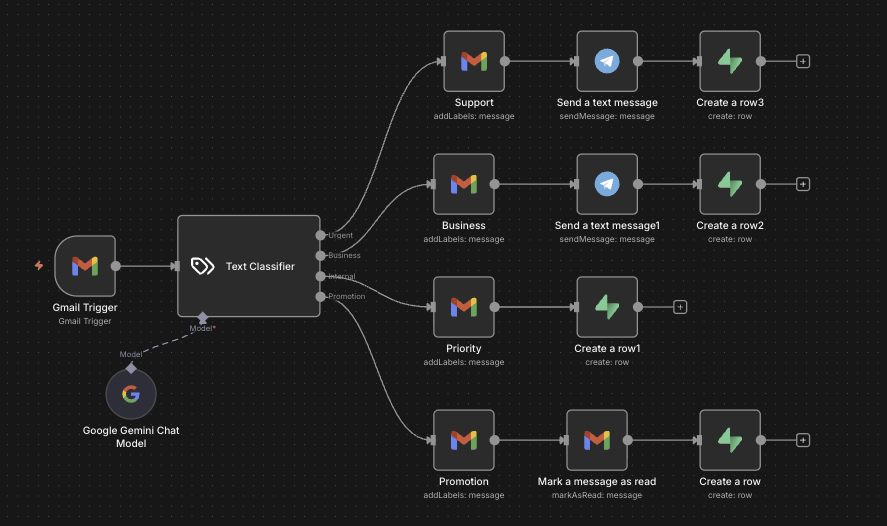The image size is (887, 526).
Task: Select the 'Send a text message' Telegram node
Action: pos(607,61)
